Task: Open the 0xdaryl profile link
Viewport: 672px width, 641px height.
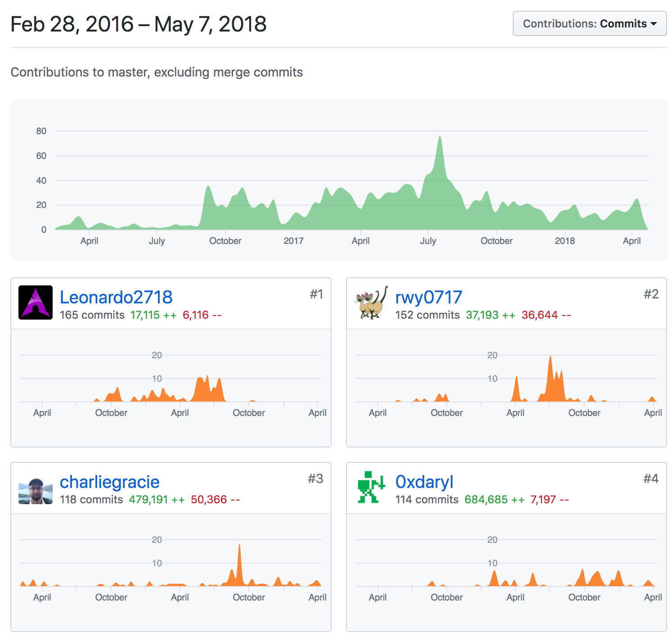Action: pyautogui.click(x=424, y=482)
